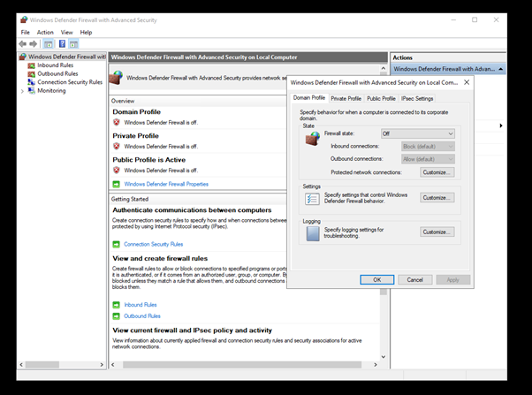Click the app icon in the title bar
This screenshot has height=395, width=532.
point(24,19)
